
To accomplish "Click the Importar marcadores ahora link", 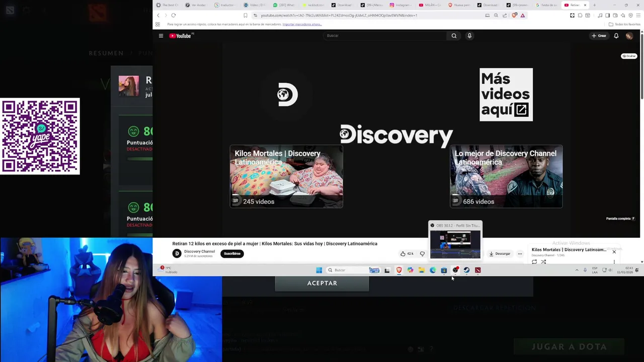I will click(x=302, y=24).
